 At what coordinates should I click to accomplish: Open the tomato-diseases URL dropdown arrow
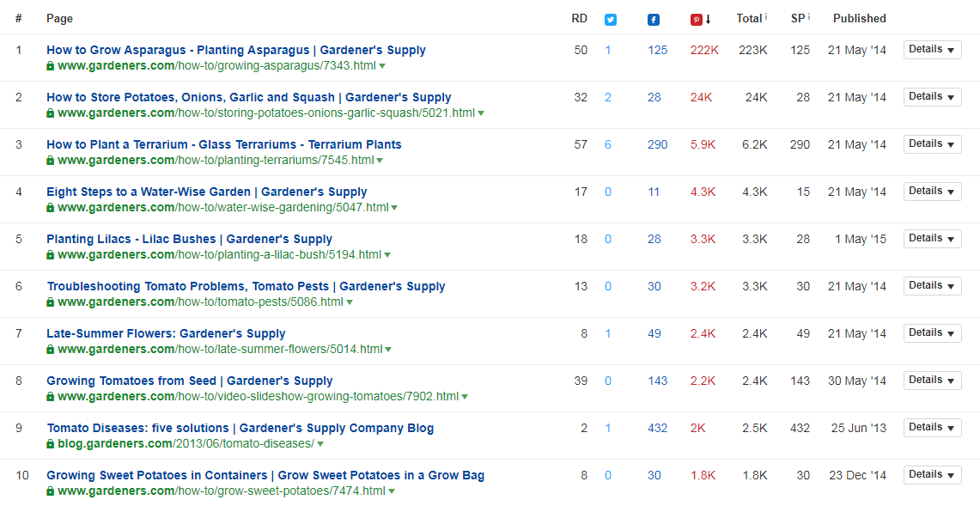coord(320,444)
